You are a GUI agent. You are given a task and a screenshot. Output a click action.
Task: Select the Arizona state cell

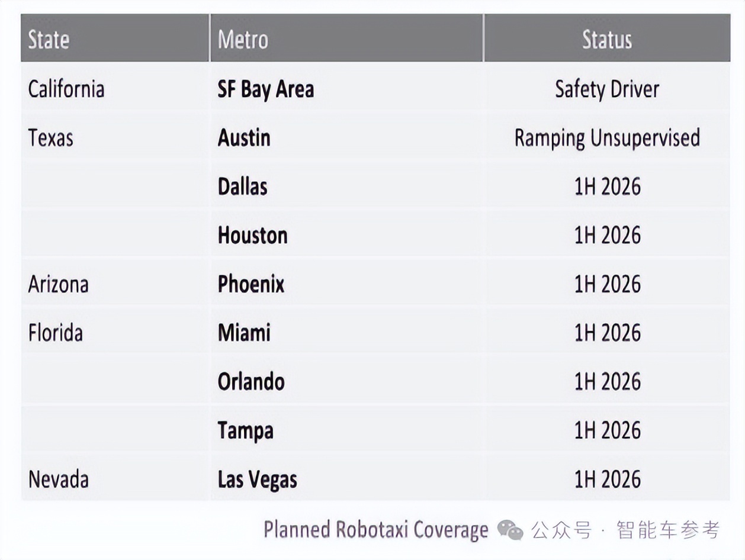(x=58, y=284)
